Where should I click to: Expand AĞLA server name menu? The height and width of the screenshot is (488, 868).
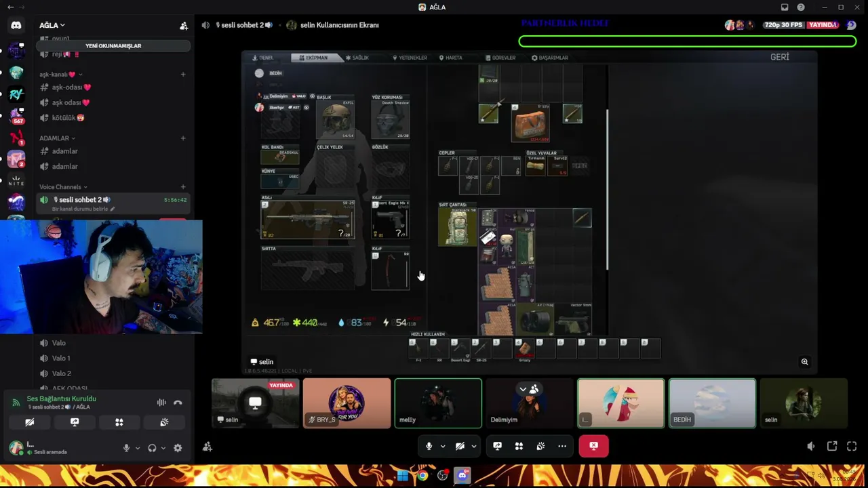(x=52, y=25)
